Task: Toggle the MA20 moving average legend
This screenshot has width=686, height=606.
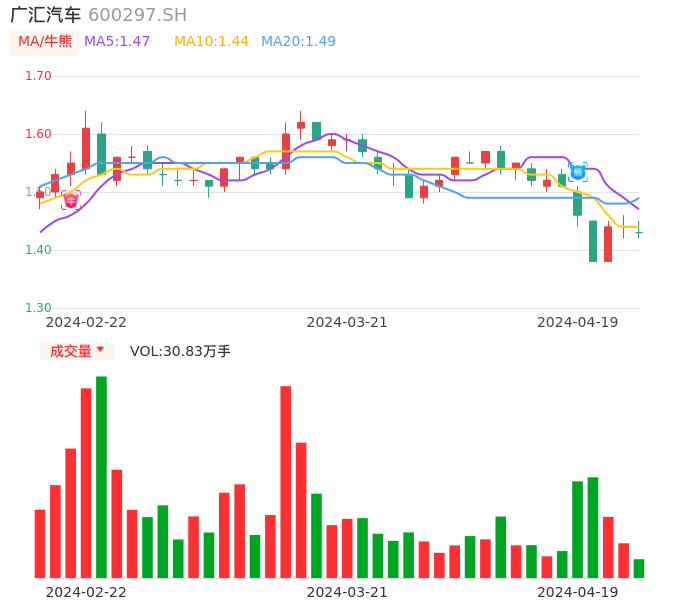Action: 298,42
